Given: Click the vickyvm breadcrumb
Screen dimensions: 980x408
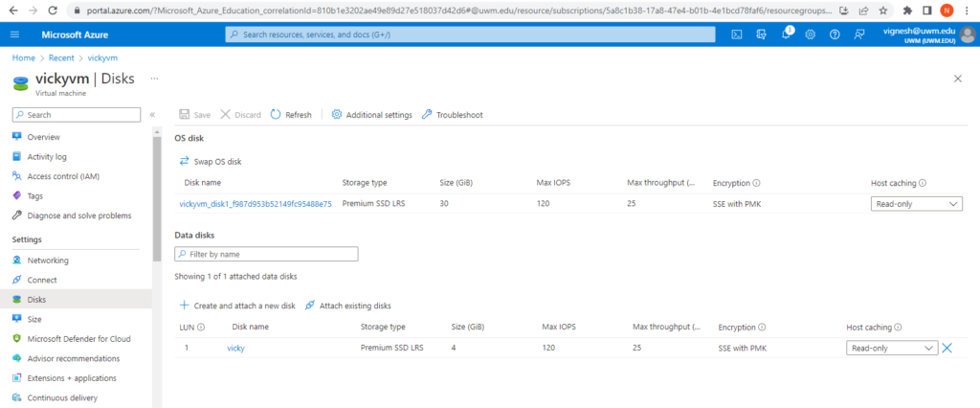Looking at the screenshot, I should (x=102, y=57).
